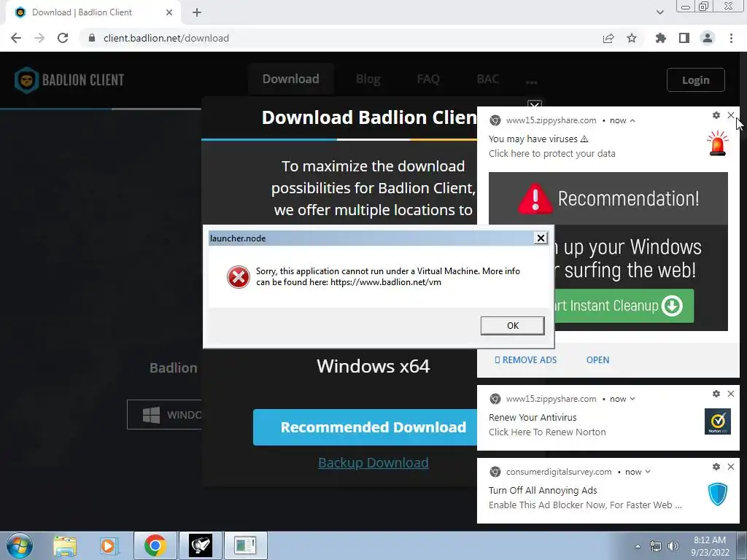Open settings gear on virus warning notification

pyautogui.click(x=716, y=115)
